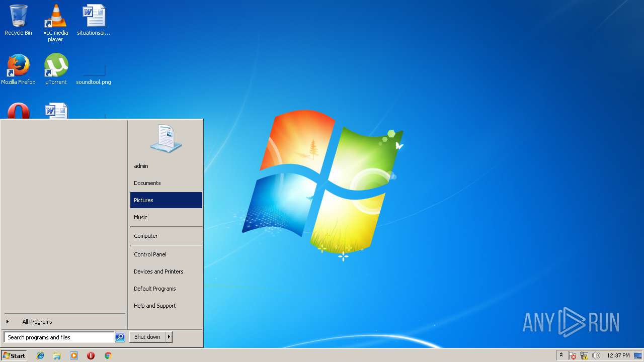
Task: Open Help and Support
Action: pos(166,306)
